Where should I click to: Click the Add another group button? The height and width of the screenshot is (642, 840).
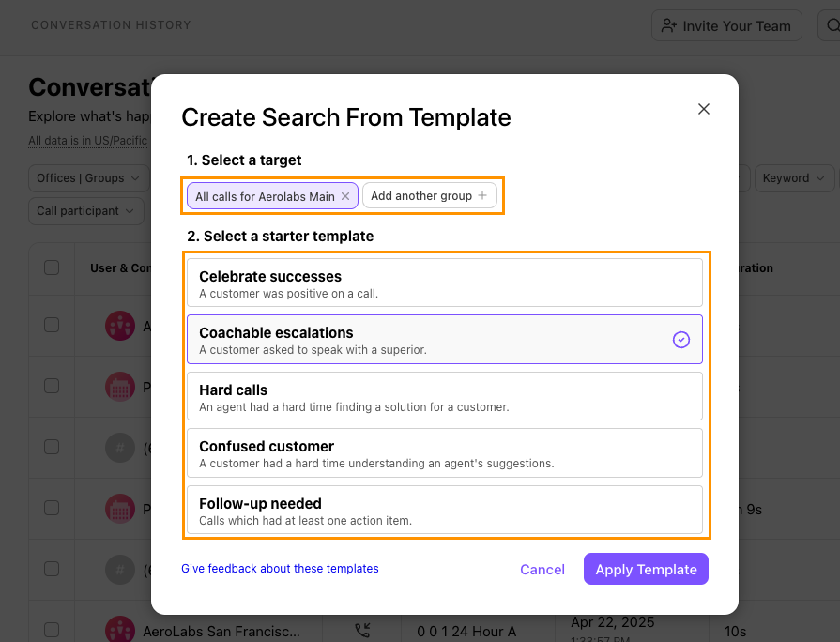tap(430, 195)
